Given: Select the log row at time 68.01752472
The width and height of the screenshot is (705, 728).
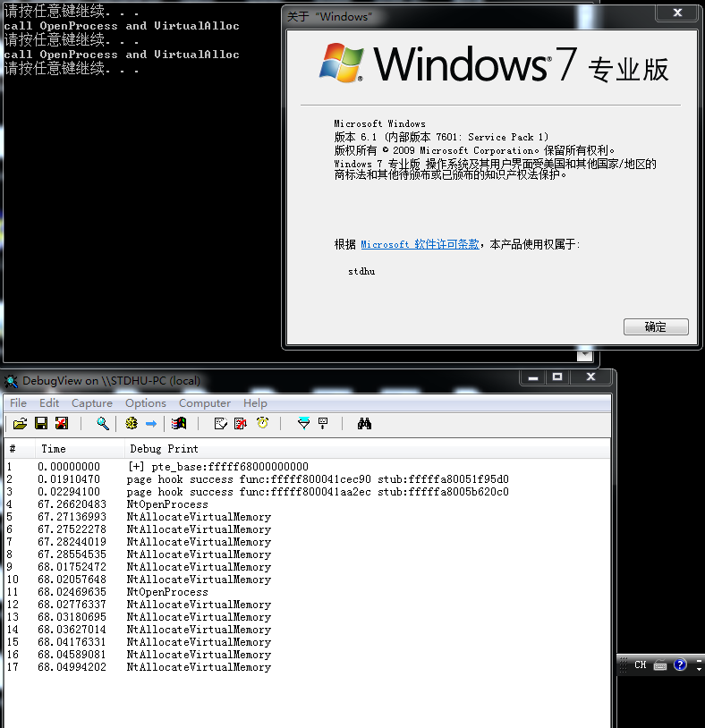Looking at the screenshot, I should pyautogui.click(x=307, y=567).
